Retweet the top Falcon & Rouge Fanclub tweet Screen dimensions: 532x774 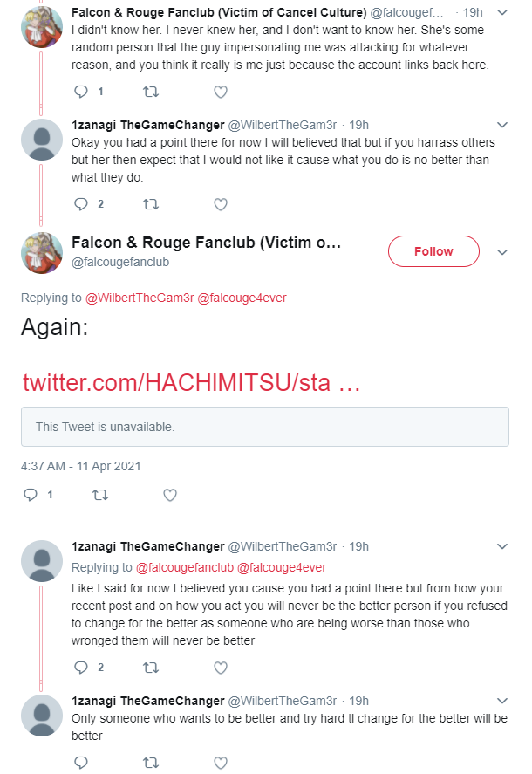click(x=151, y=92)
